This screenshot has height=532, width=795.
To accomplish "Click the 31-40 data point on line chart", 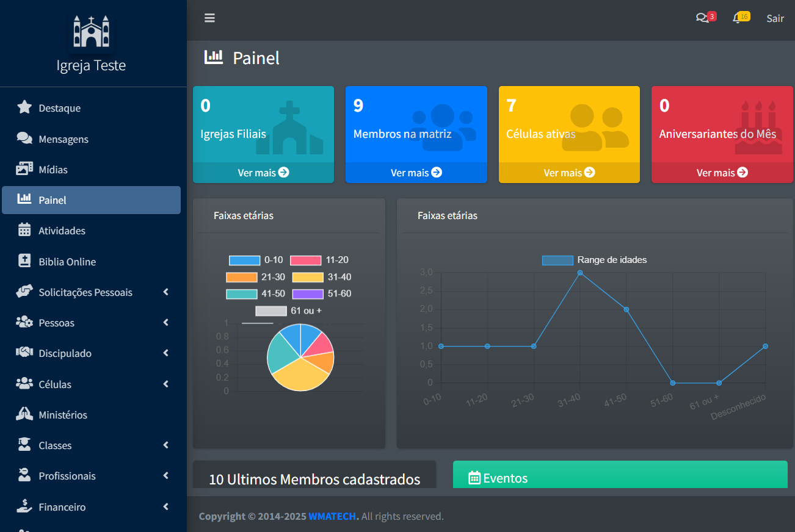I will point(580,273).
